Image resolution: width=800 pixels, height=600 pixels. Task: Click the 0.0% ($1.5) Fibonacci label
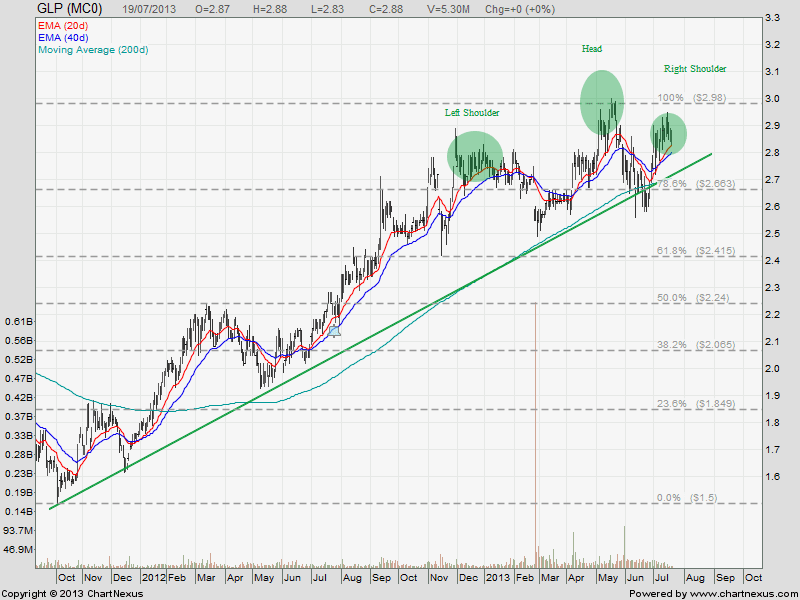click(687, 497)
